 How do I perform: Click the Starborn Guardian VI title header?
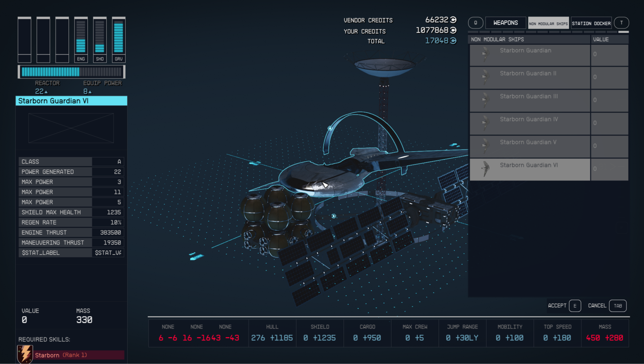pos(71,101)
